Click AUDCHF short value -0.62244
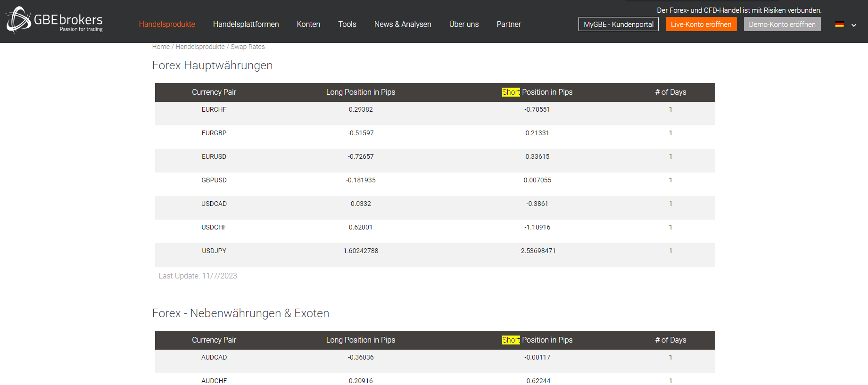Screen dimensions: 868x385 click(x=537, y=381)
